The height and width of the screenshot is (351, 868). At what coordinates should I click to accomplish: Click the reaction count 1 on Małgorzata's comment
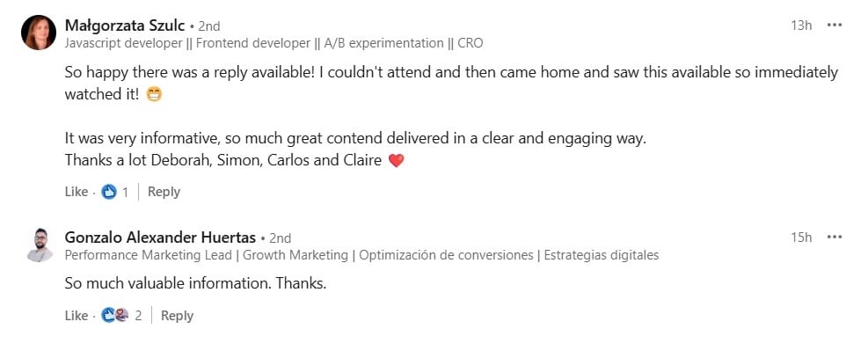tap(125, 192)
